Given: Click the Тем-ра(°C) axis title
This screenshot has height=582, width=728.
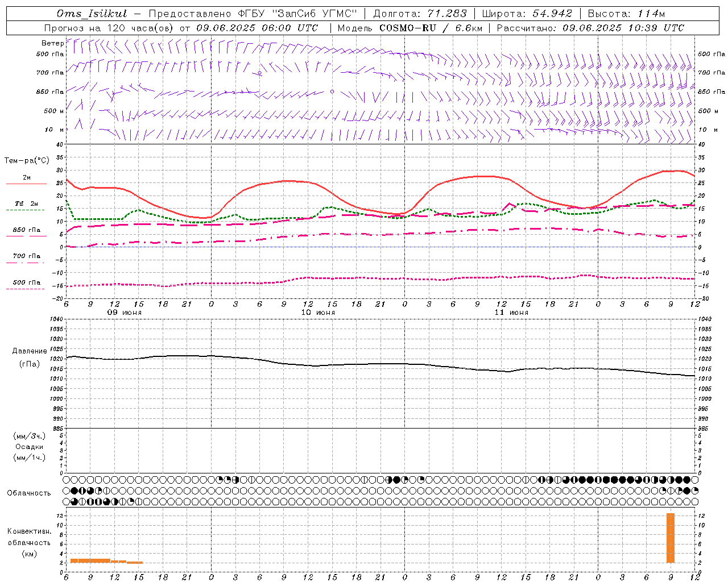Looking at the screenshot, I should (27, 161).
